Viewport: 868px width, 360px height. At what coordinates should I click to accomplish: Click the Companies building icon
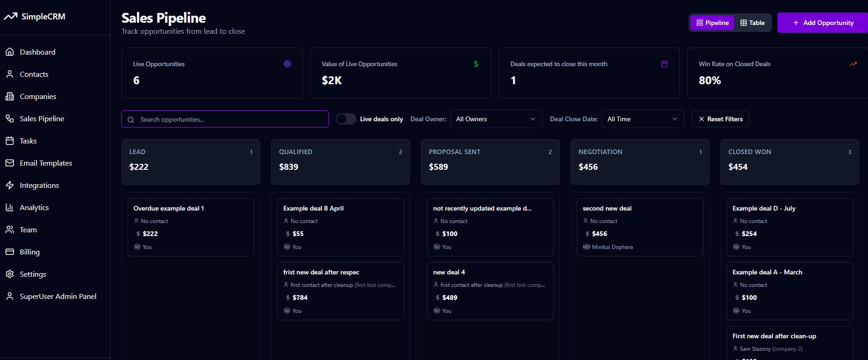[10, 96]
